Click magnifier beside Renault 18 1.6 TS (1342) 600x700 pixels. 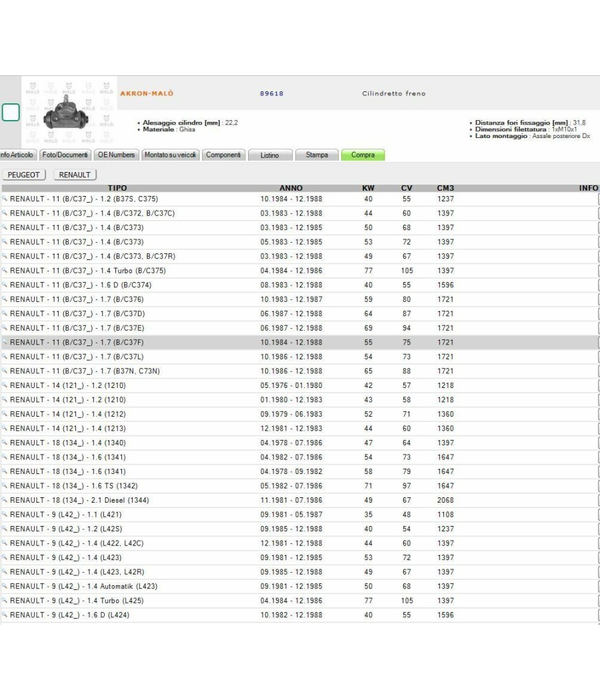coord(5,485)
